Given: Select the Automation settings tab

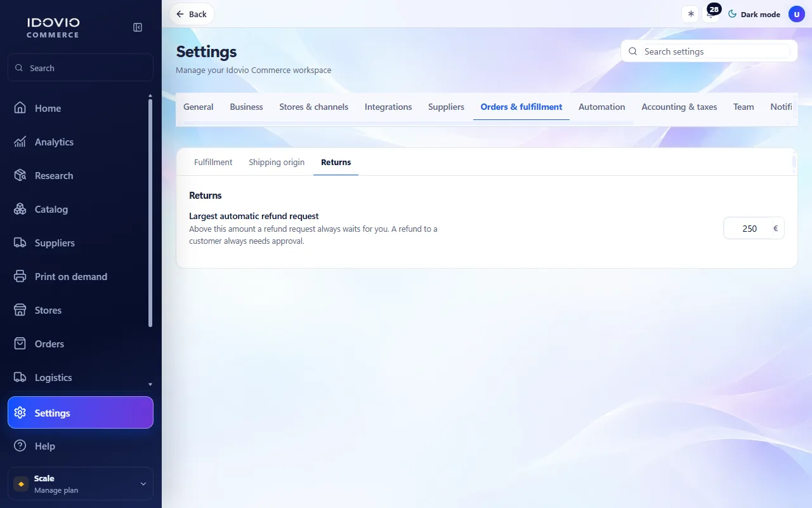Looking at the screenshot, I should tap(601, 107).
